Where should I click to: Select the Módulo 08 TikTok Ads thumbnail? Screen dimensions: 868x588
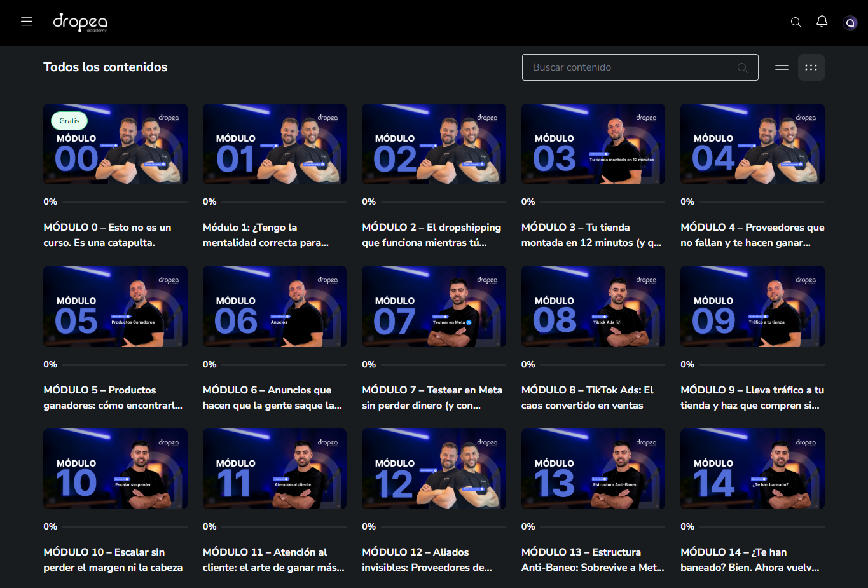[593, 306]
